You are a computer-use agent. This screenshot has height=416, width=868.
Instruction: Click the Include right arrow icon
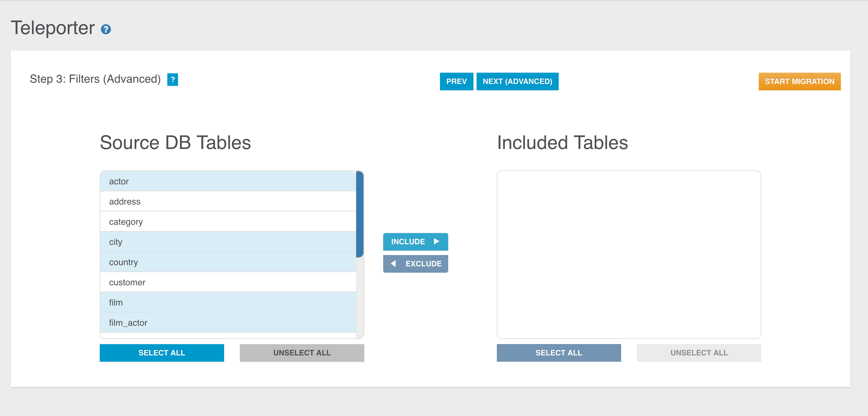point(436,241)
